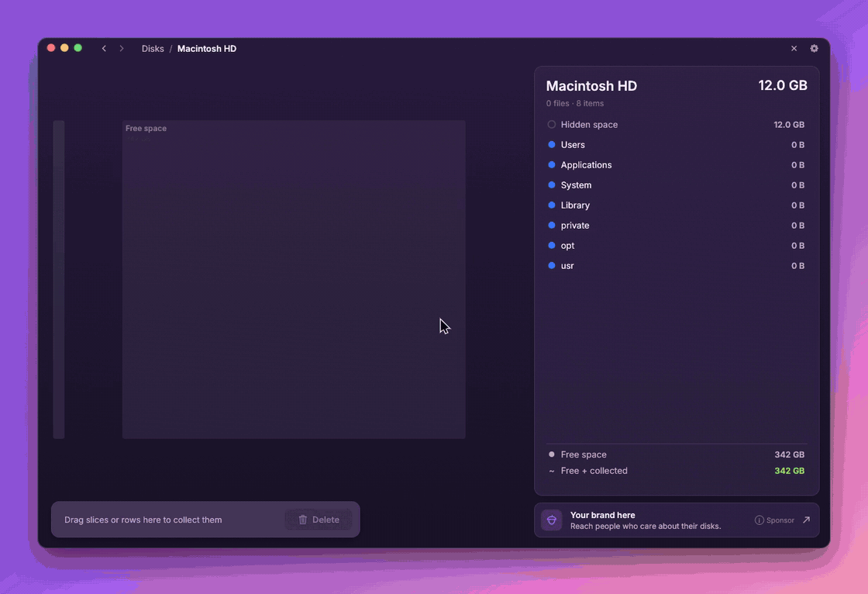Go forward with the right chevron arrow
Viewport: 868px width, 594px height.
point(122,49)
